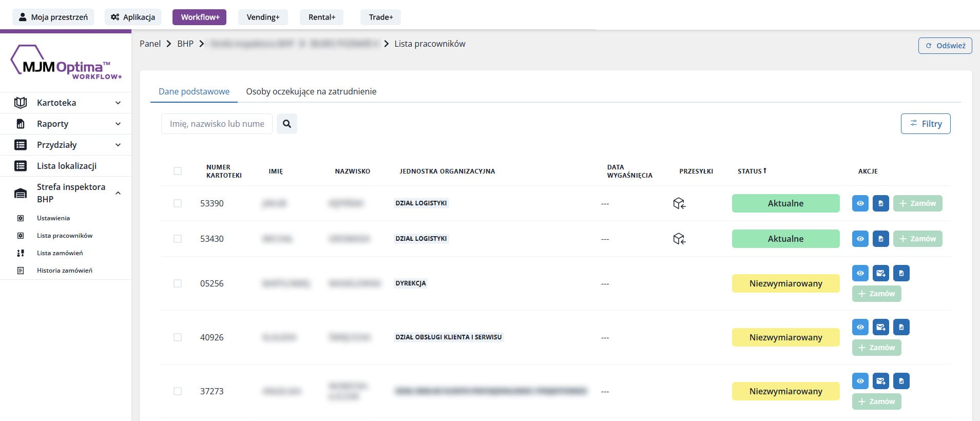980x421 pixels.
Task: Sort table by Status column header
Action: 752,171
